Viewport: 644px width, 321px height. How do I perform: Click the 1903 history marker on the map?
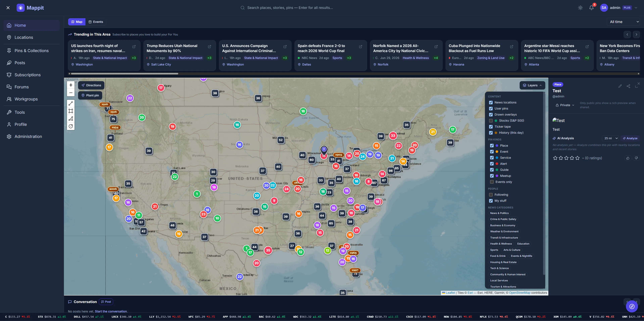coord(339,155)
